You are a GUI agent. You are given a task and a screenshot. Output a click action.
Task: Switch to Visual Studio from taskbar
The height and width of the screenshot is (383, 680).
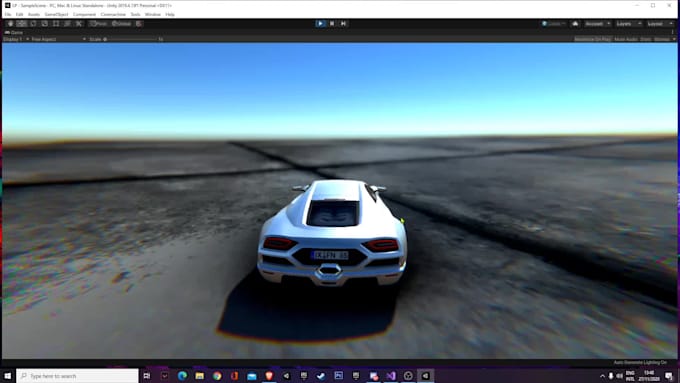[391, 376]
